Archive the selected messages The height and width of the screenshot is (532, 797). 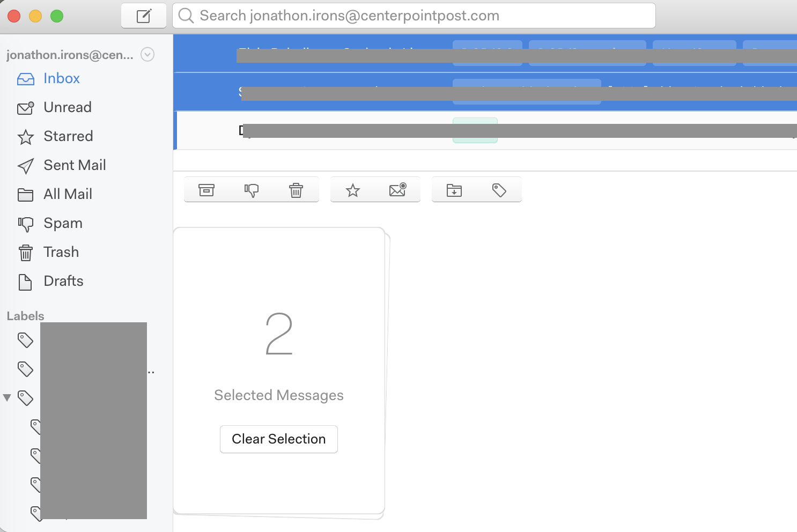click(206, 190)
